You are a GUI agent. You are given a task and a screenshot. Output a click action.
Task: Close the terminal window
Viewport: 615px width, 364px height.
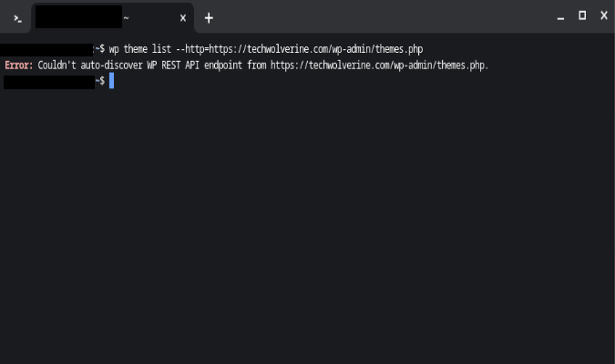604,15
